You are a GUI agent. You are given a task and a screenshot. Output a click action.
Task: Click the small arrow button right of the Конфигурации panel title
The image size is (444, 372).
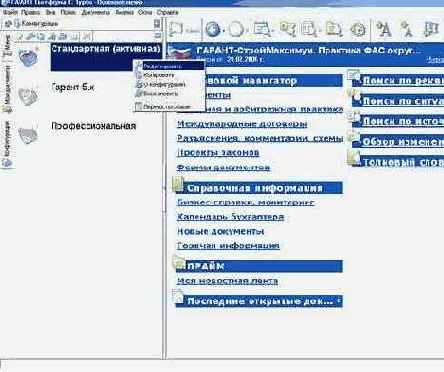(157, 23)
